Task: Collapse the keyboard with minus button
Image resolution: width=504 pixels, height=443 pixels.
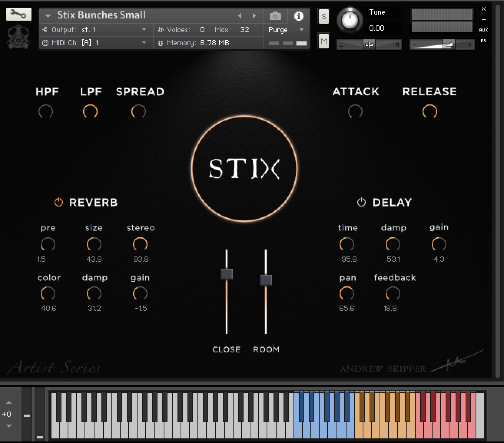Action: point(27,415)
